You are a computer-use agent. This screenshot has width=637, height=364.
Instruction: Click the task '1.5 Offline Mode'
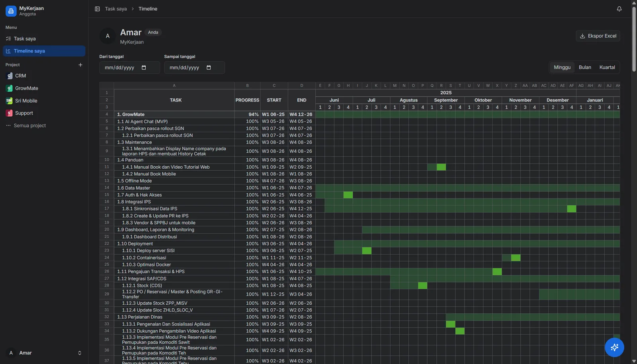click(x=135, y=181)
